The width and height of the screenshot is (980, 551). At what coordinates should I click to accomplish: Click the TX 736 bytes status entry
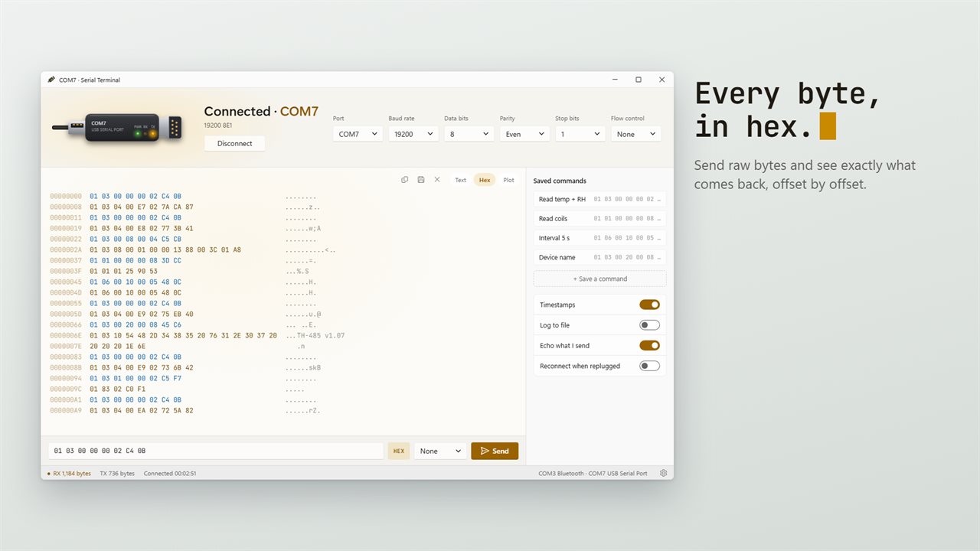117,474
